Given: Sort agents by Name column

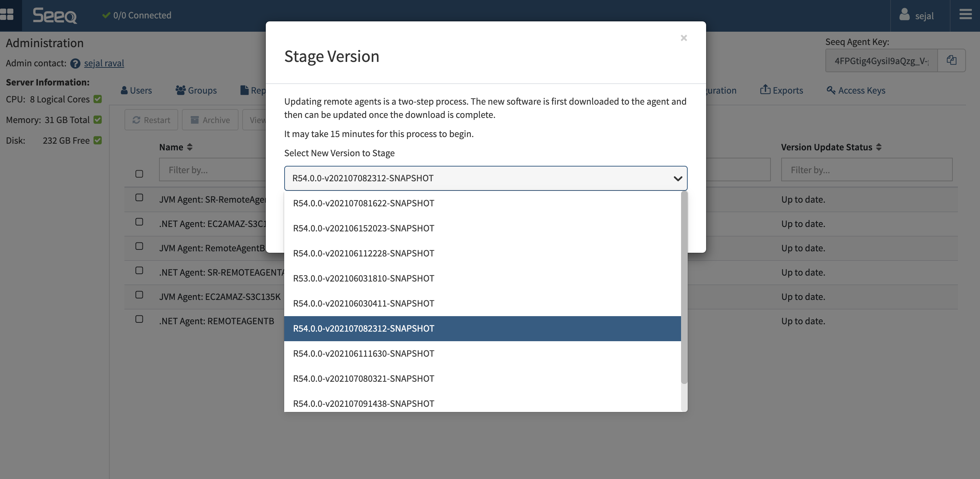Looking at the screenshot, I should click(x=189, y=147).
